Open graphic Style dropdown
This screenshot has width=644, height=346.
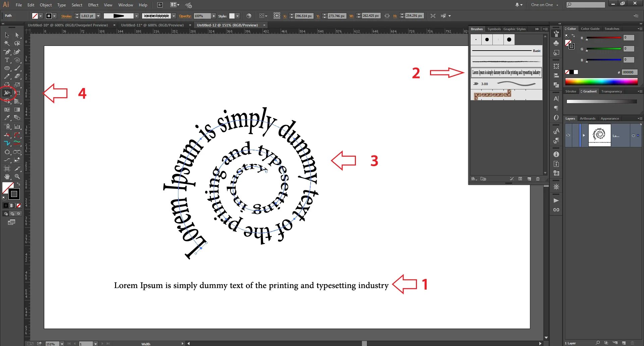237,16
